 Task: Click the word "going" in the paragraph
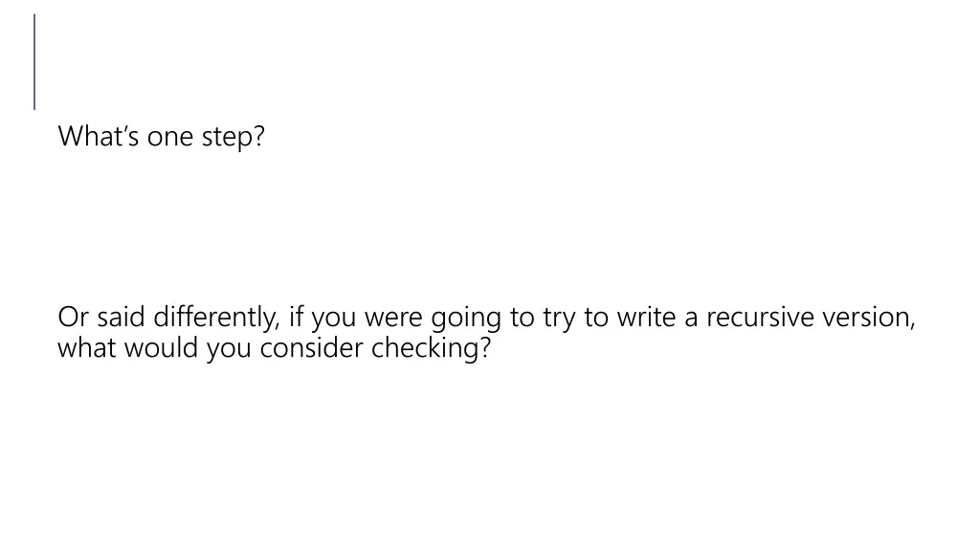click(x=466, y=318)
